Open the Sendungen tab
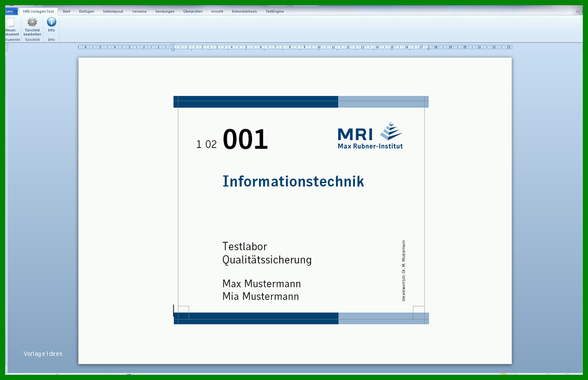This screenshot has height=380, width=588. click(x=165, y=11)
